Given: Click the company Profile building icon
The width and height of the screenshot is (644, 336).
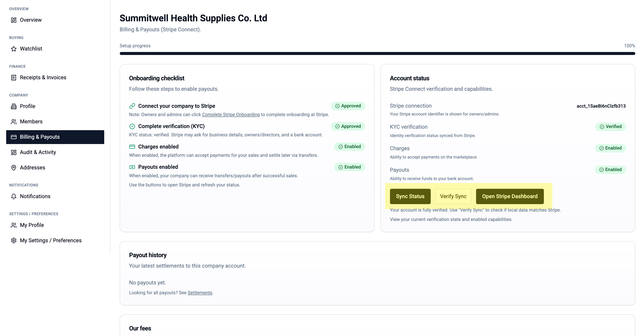Looking at the screenshot, I should click(x=14, y=106).
